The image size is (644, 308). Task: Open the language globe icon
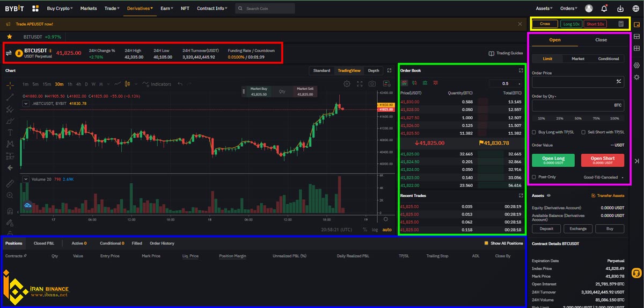636,9
